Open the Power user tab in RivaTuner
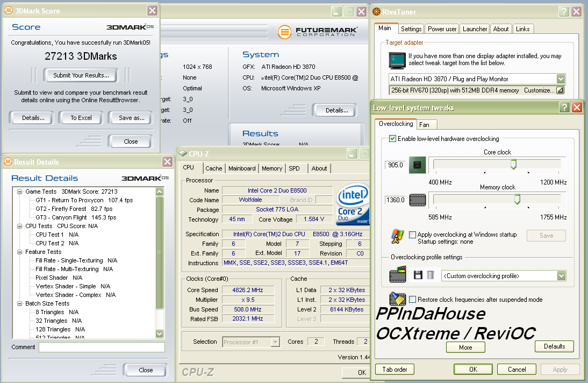 (442, 29)
